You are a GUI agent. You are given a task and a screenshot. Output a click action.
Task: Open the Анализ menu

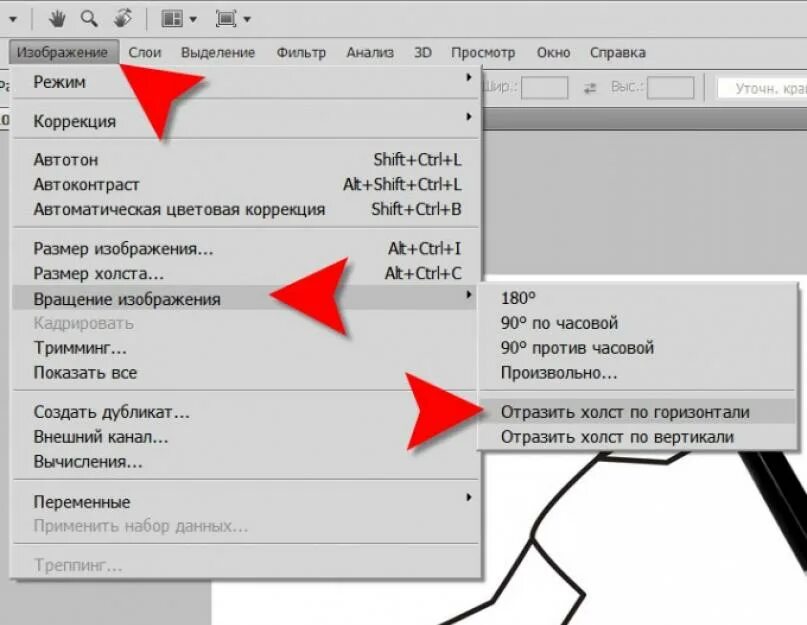coord(370,53)
